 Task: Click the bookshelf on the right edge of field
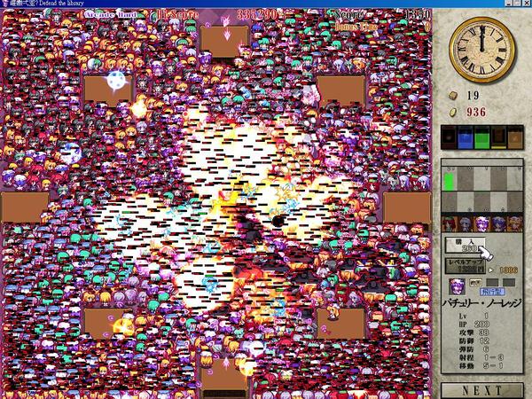coord(407,207)
